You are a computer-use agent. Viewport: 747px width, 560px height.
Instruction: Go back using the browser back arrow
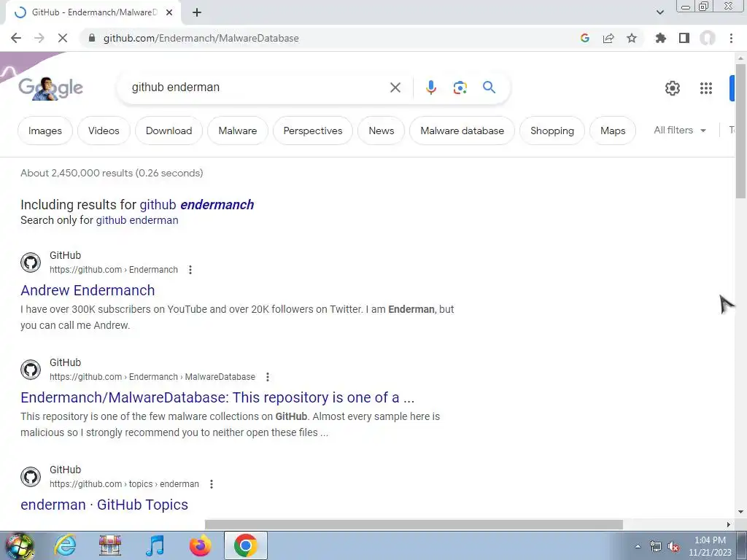point(16,38)
